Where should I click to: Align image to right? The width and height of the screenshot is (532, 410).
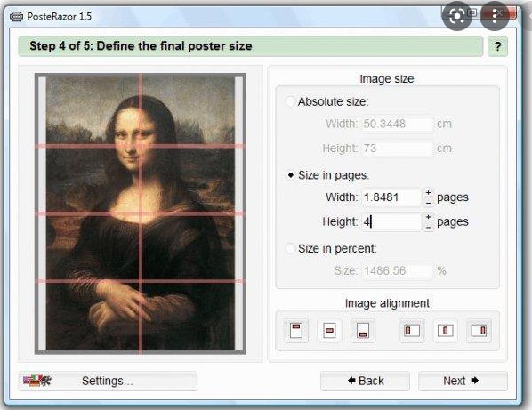coord(479,330)
